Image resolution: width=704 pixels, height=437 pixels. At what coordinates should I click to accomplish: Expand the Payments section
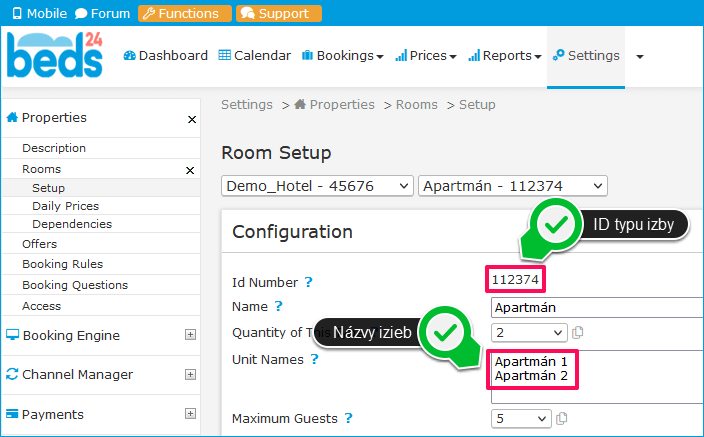click(x=190, y=414)
